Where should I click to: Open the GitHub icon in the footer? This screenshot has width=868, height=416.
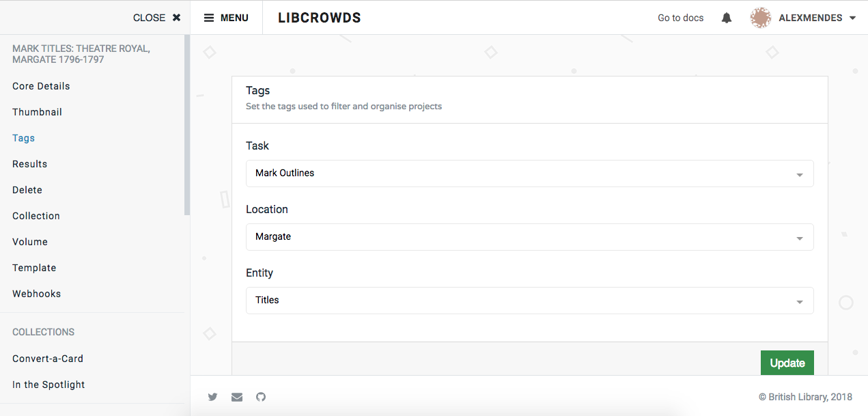[x=260, y=397]
